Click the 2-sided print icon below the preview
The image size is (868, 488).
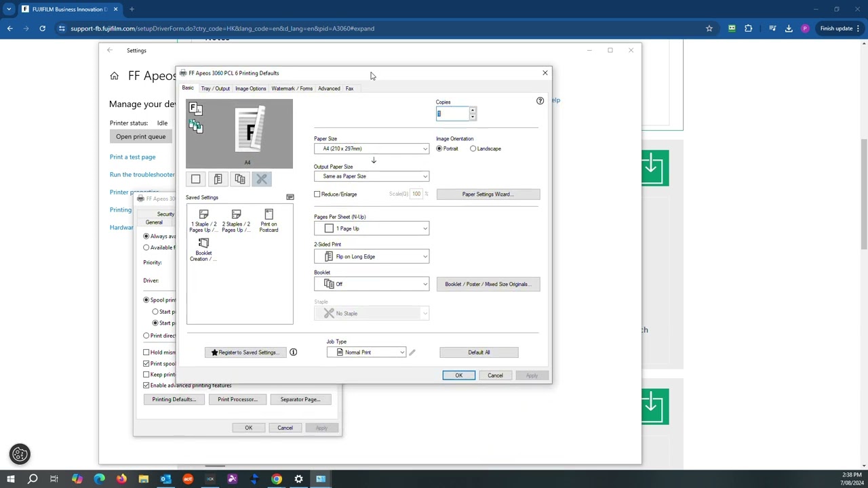click(x=218, y=179)
